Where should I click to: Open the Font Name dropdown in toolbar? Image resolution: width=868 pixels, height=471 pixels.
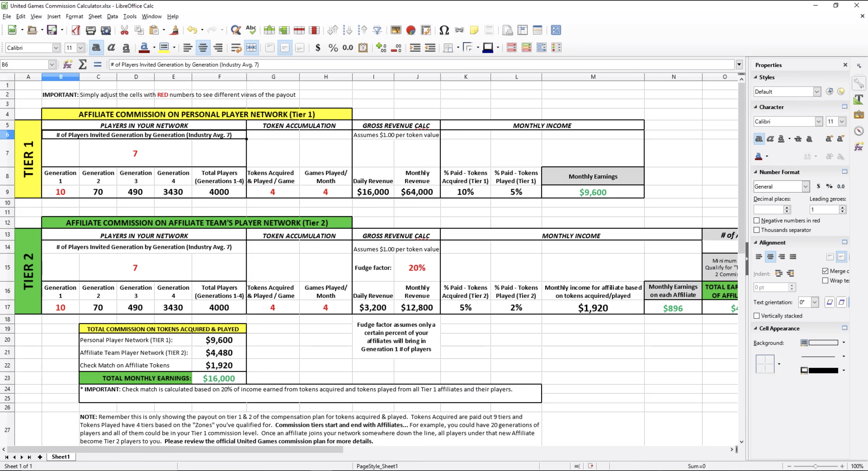(56, 48)
